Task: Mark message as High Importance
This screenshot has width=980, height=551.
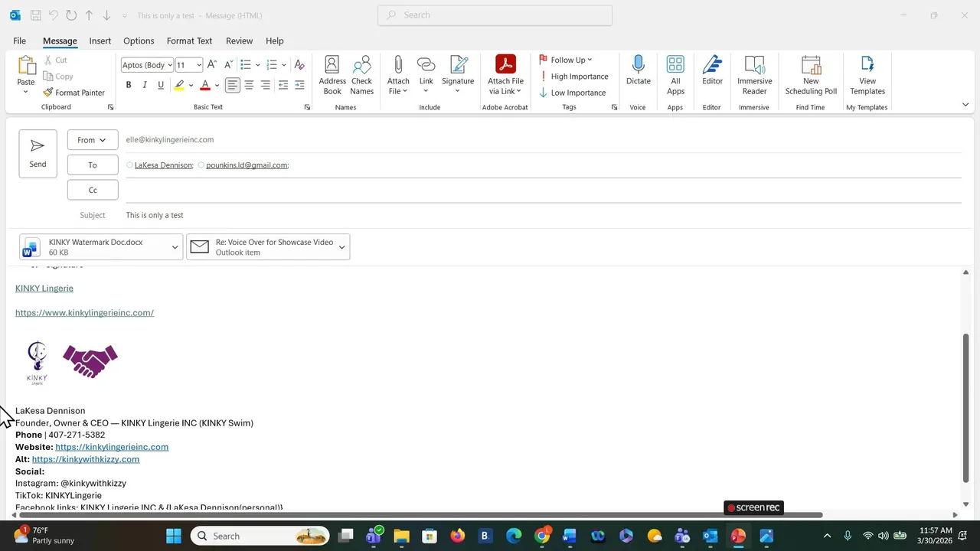Action: (574, 77)
